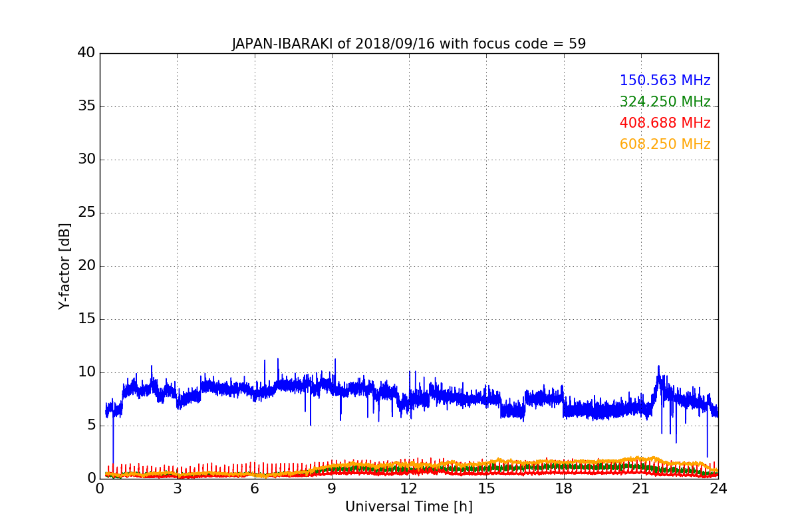This screenshot has height=532, width=798.
Task: Select the 608.250 MHz legend label
Action: pyautogui.click(x=665, y=144)
